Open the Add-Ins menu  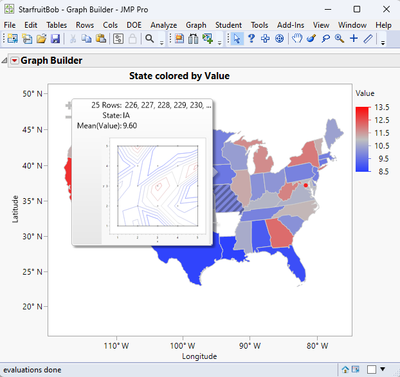pos(291,25)
